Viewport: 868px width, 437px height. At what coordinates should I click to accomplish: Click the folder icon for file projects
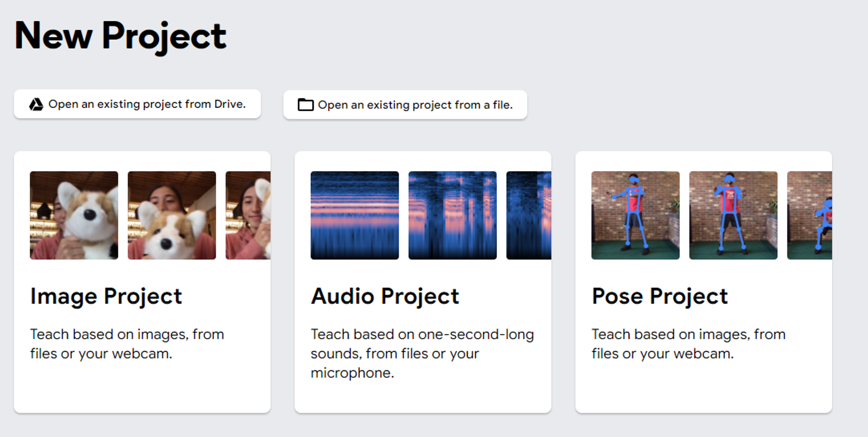coord(306,105)
